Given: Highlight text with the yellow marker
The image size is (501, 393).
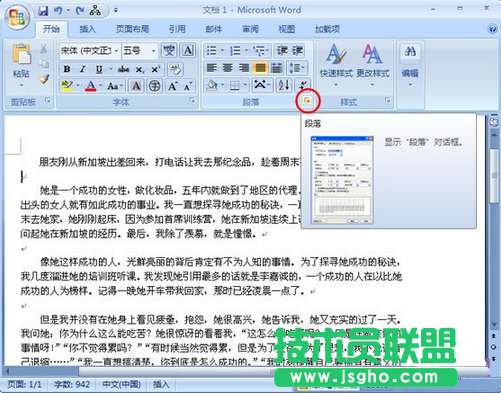Looking at the screenshot, I should (x=67, y=86).
